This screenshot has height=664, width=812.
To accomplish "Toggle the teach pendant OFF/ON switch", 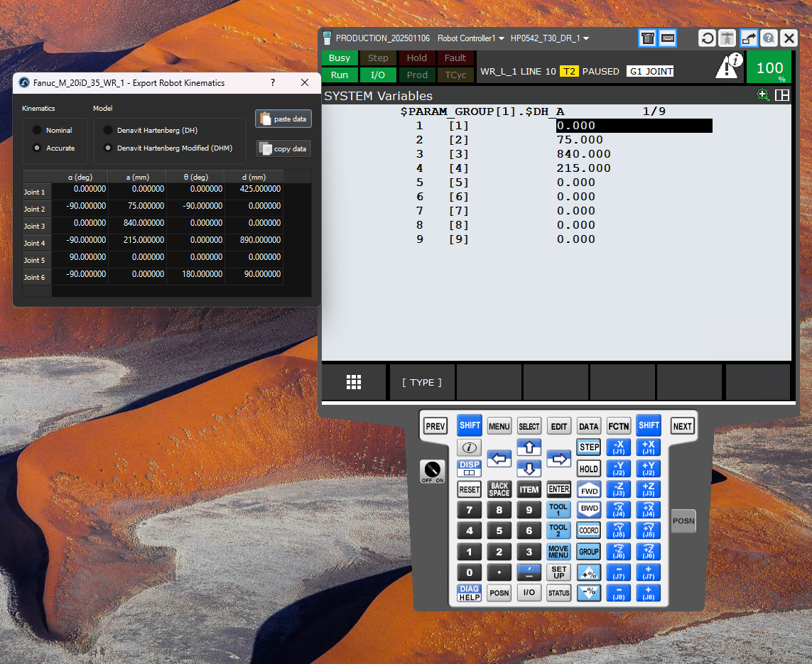I will [432, 470].
